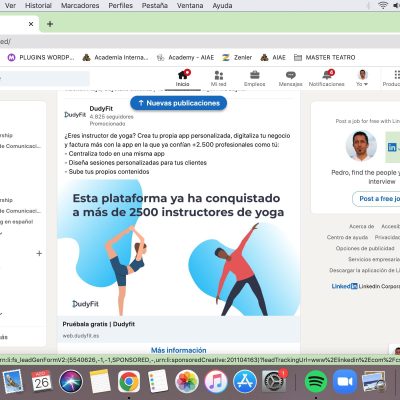Open the yoga instructors ad image

point(179,248)
